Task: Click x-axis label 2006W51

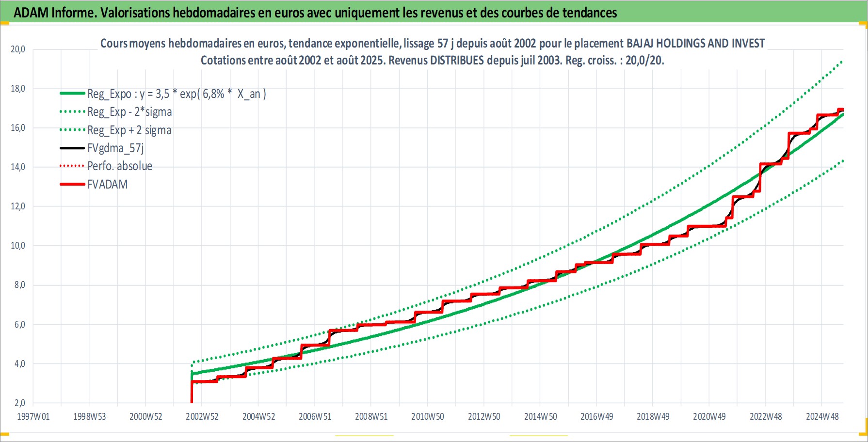Action: [315, 417]
